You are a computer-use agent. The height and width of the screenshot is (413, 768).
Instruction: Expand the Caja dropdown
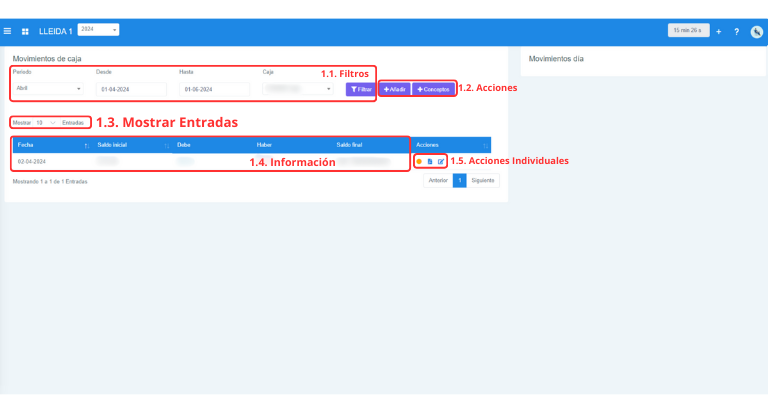[298, 89]
